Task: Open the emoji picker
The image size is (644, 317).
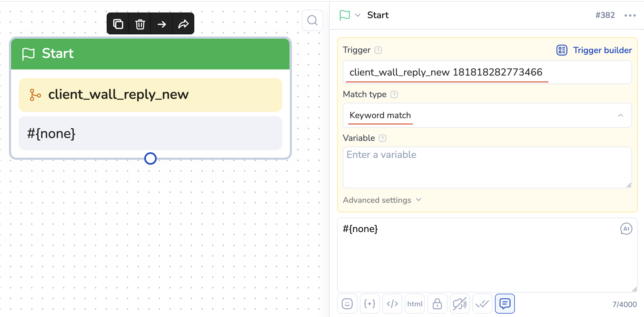Action: [347, 304]
